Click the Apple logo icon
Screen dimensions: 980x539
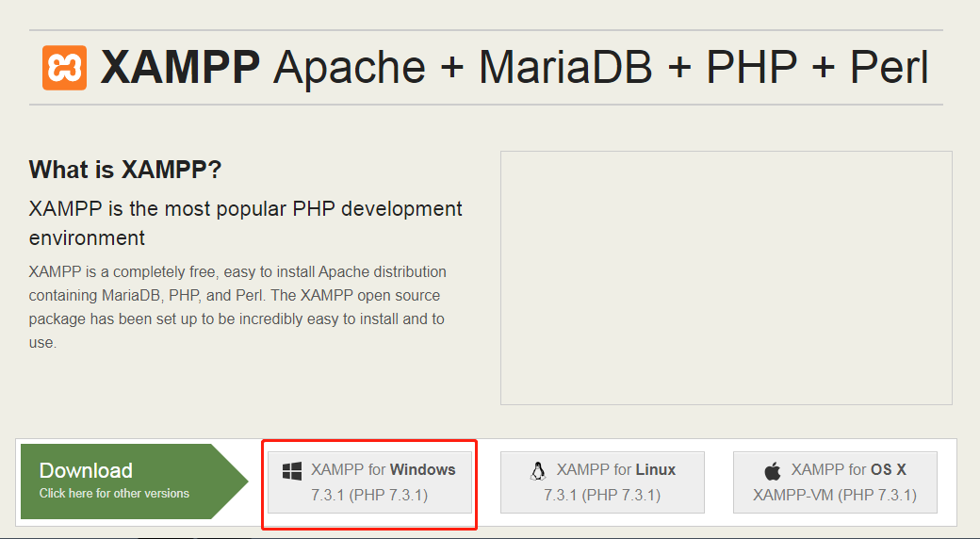(x=773, y=470)
